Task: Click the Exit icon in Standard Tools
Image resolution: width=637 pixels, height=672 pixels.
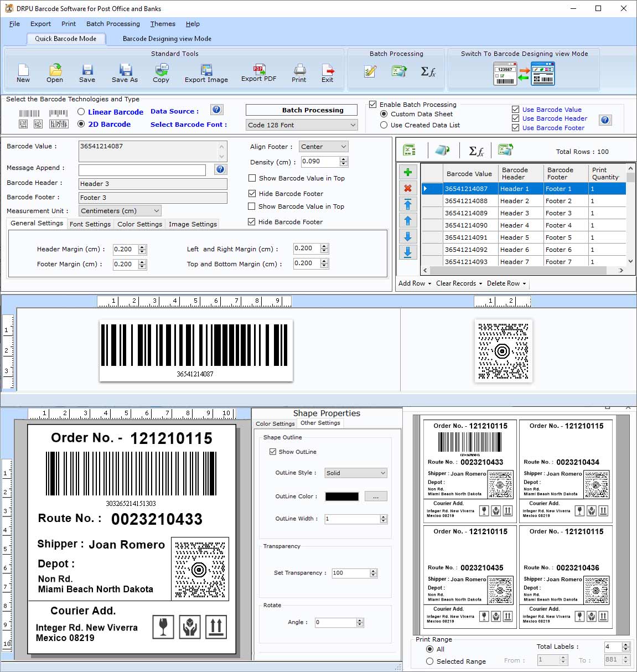Action: pos(327,73)
